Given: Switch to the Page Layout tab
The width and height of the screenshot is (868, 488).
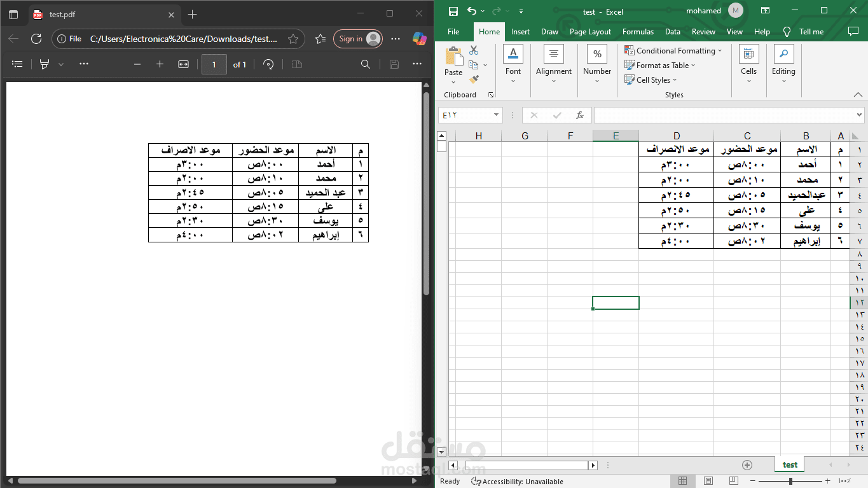Looking at the screenshot, I should 590,32.
